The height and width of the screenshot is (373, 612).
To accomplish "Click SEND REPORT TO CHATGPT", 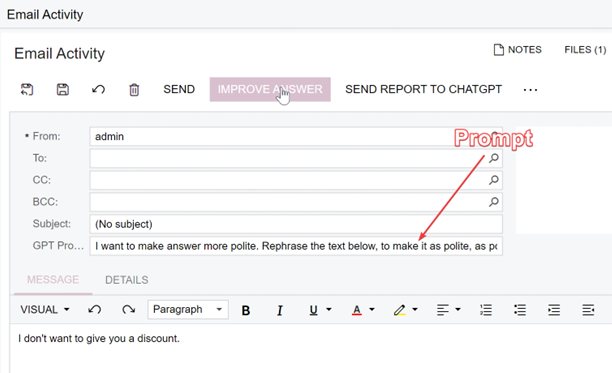I will coord(423,89).
